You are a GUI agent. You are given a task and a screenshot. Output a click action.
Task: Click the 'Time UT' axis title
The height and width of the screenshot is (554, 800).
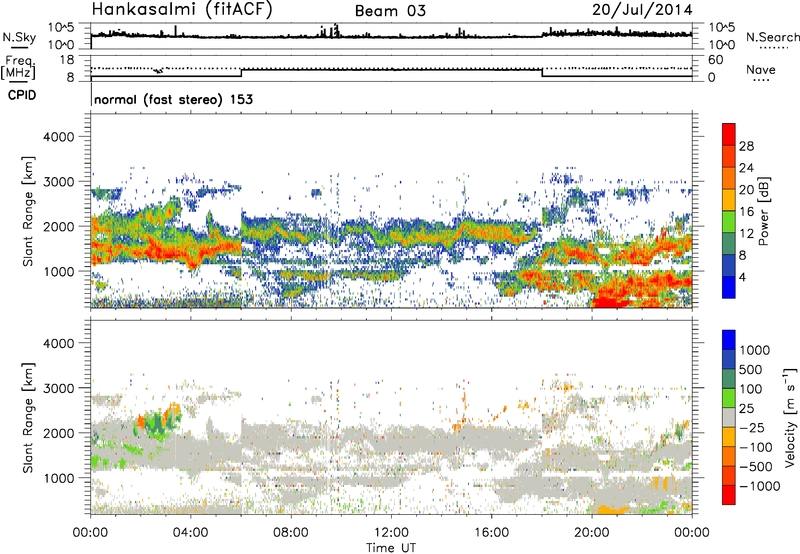coord(391,548)
